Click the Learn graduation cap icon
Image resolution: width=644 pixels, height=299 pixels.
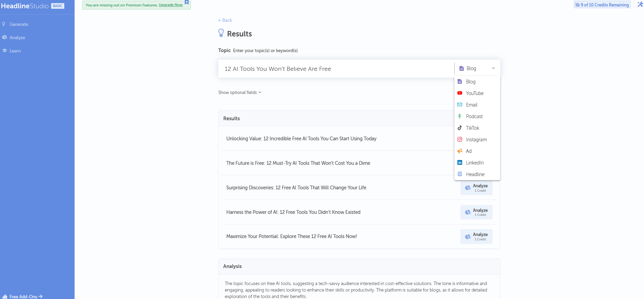4,51
